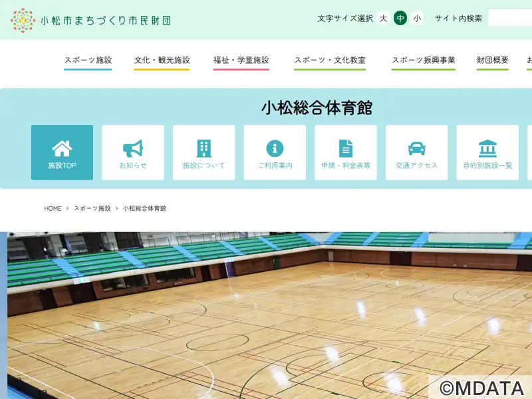The image size is (532, 399).
Task: Set text size to 中
Action: (x=400, y=19)
